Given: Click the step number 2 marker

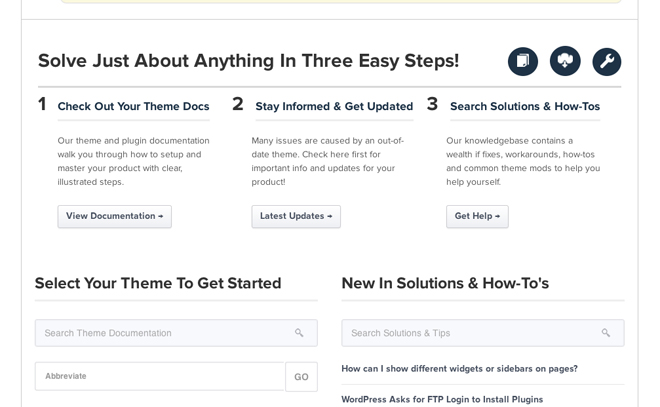Looking at the screenshot, I should [238, 104].
